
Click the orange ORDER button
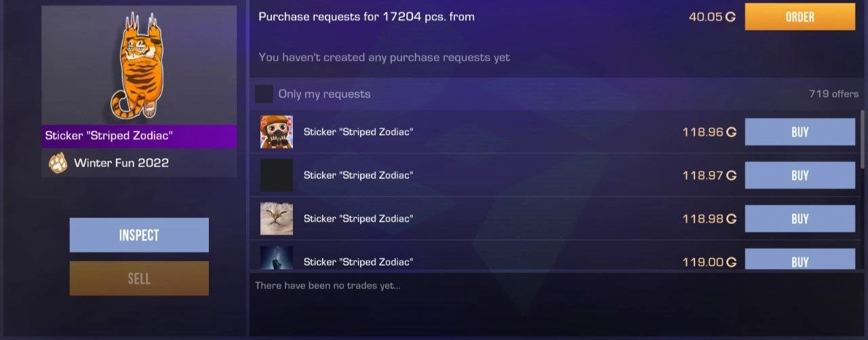800,17
